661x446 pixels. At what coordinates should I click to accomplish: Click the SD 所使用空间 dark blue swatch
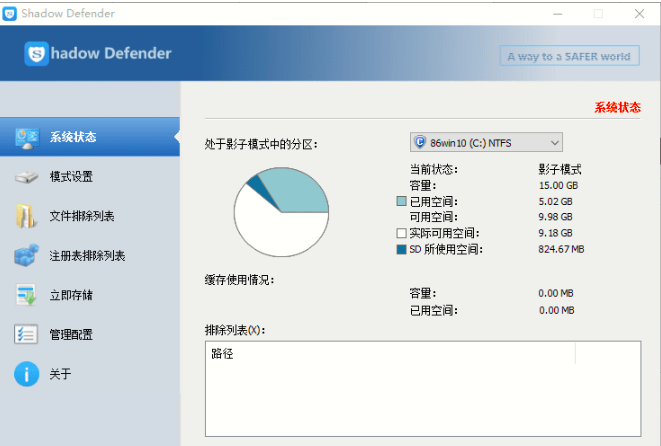(x=401, y=249)
